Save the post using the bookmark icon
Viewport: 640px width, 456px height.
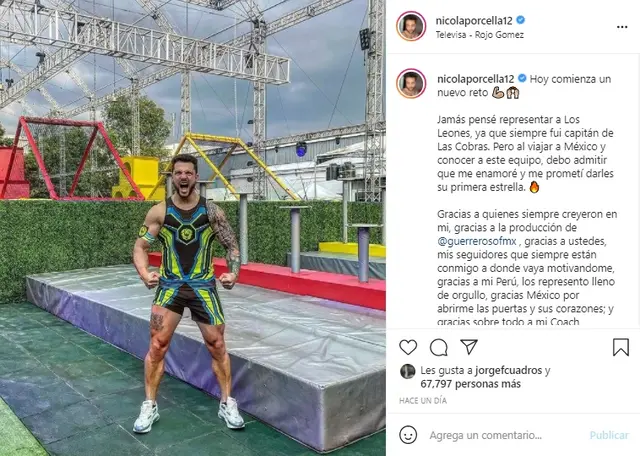tap(620, 347)
